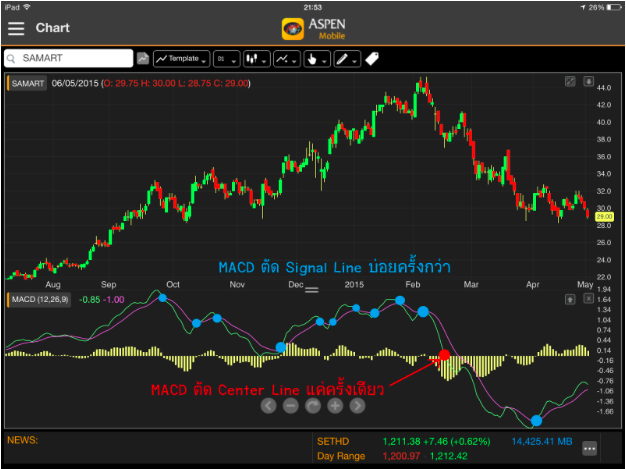Open the pointer hand cursor dropdown
The image size is (626, 469).
click(x=316, y=59)
